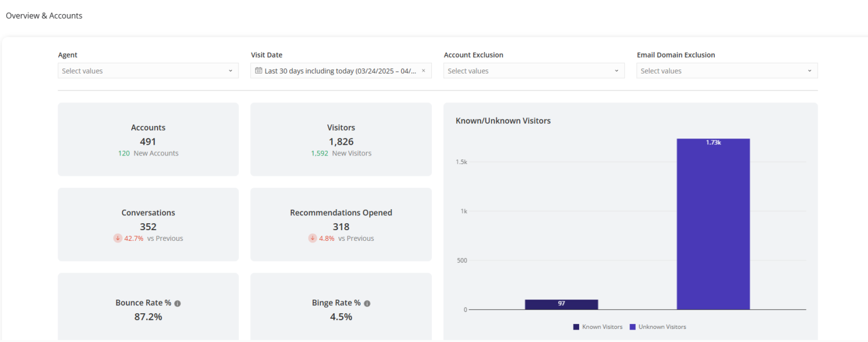
Task: Select the Accounts KPI card
Action: 147,139
